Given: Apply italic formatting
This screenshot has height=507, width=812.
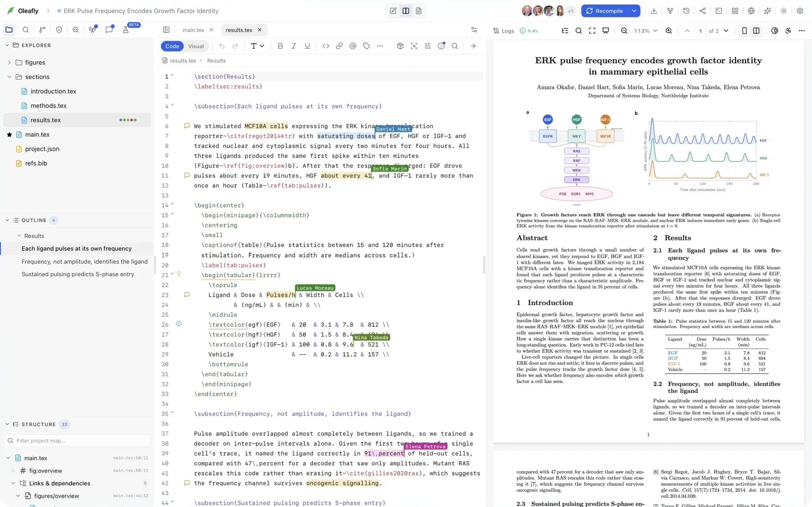Looking at the screenshot, I should coord(294,46).
